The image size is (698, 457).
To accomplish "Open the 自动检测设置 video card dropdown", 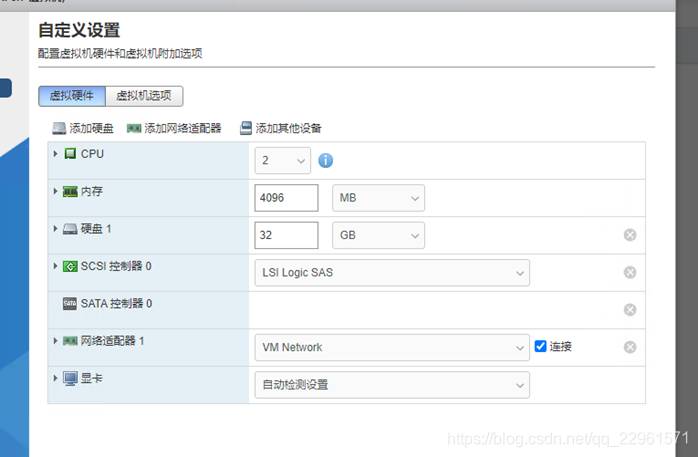I will [x=391, y=384].
